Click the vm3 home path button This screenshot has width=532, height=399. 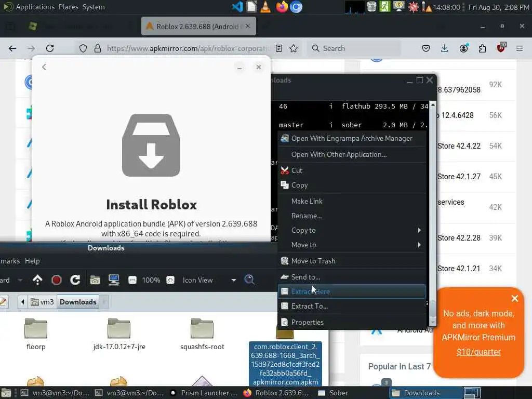(43, 302)
